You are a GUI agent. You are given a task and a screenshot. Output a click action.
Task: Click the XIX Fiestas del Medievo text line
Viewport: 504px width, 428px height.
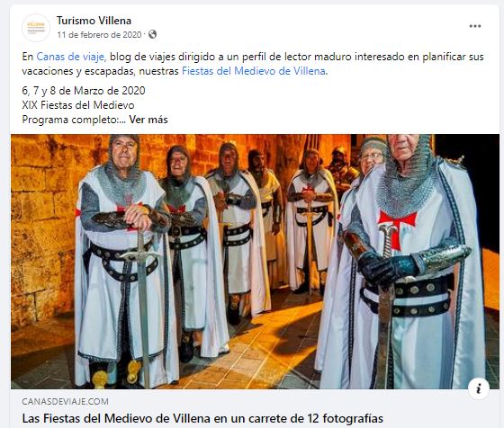point(78,105)
